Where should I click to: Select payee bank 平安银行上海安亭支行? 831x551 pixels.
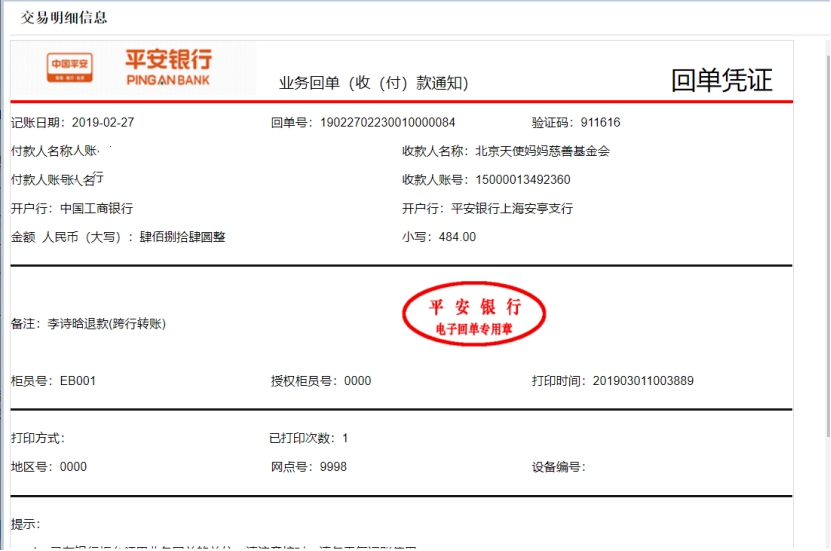(512, 208)
